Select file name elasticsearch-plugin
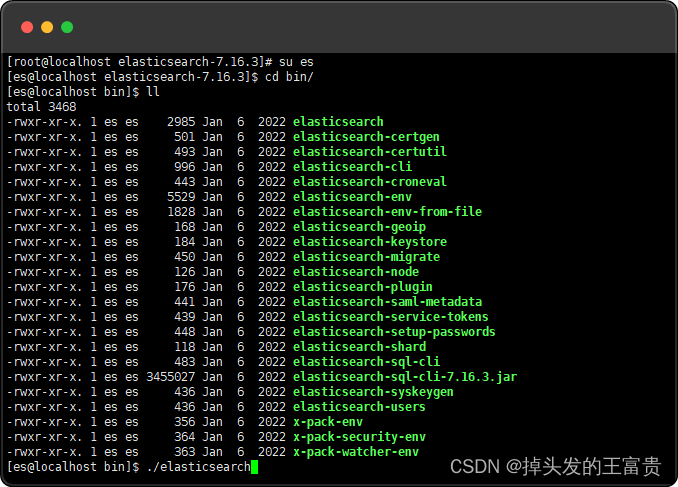The image size is (678, 487). (x=363, y=287)
